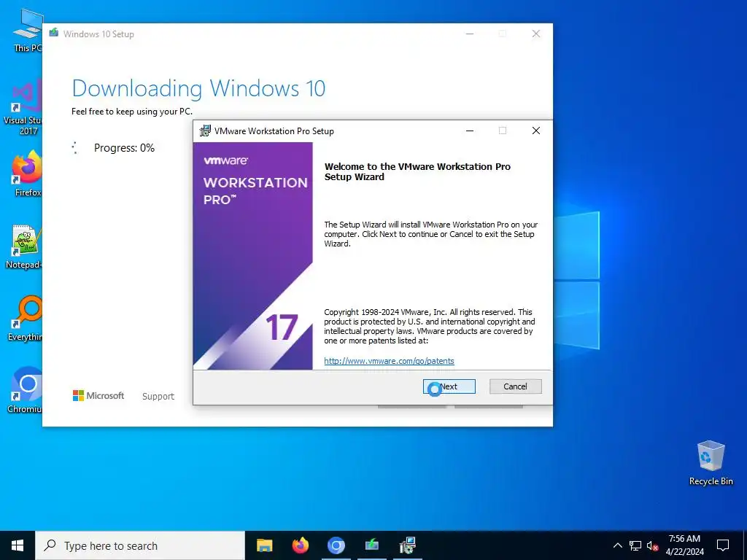This screenshot has width=747, height=560.
Task: Click the taskbar search box
Action: coord(140,545)
